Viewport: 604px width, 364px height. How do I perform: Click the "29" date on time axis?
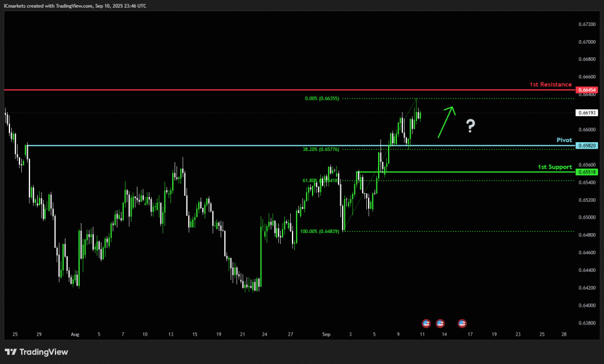pyautogui.click(x=39, y=335)
